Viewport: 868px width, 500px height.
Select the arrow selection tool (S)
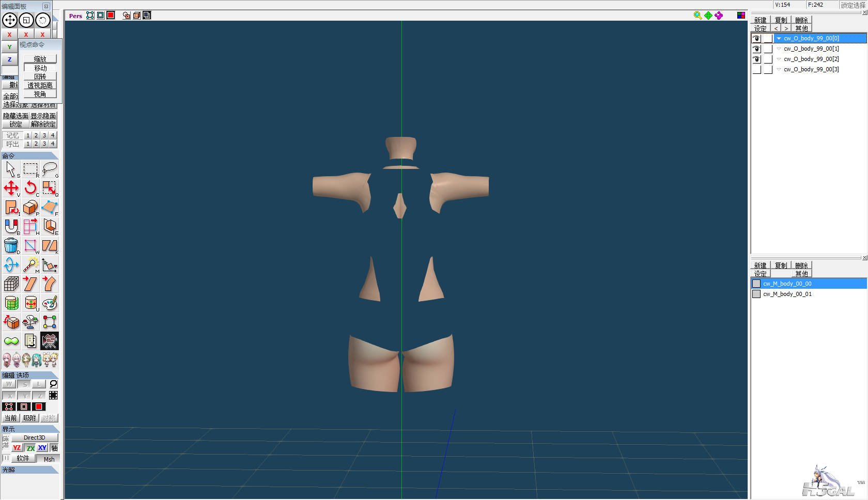click(11, 169)
